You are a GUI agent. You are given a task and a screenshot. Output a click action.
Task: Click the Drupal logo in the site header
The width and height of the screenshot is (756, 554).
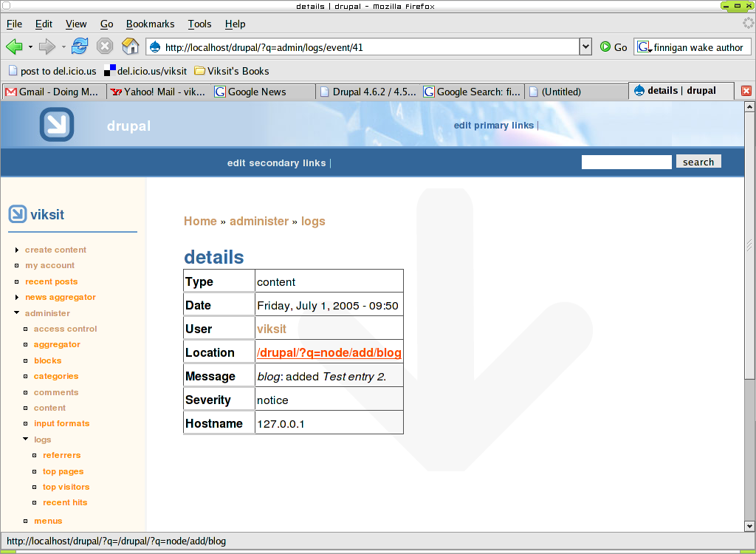tap(55, 124)
